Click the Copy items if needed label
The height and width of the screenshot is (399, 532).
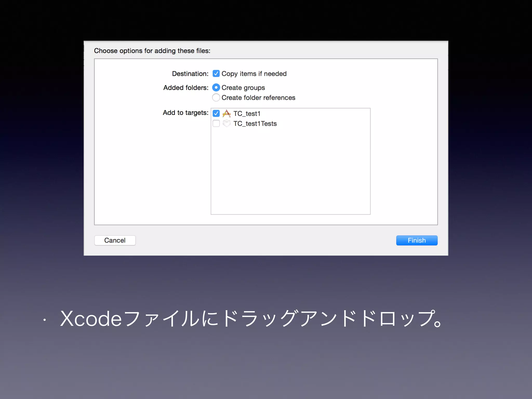(254, 74)
